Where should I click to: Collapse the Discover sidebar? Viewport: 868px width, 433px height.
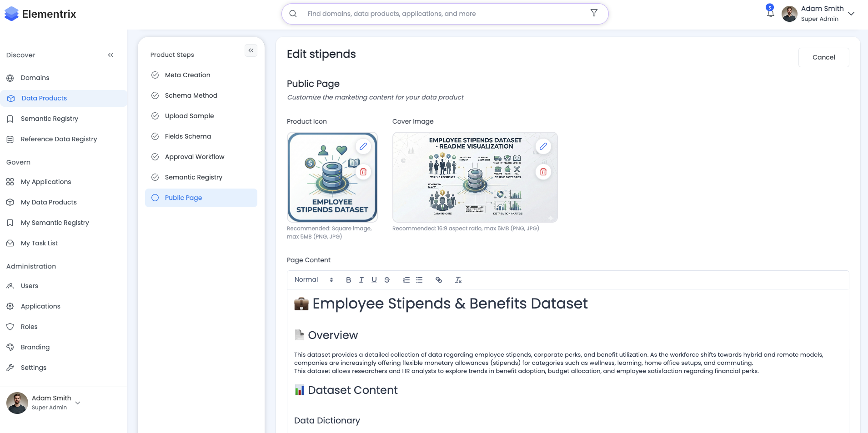(x=110, y=55)
